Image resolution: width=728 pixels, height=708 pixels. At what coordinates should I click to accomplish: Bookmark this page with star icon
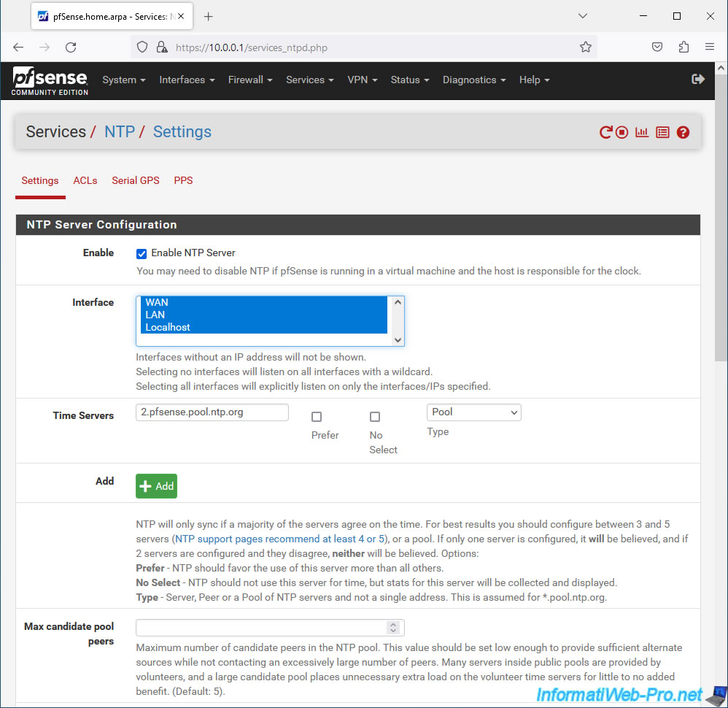click(586, 47)
